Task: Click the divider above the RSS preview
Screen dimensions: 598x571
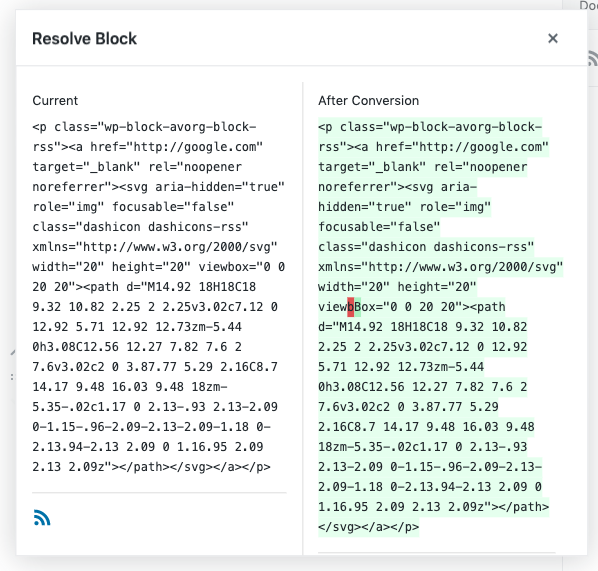Action: click(159, 493)
